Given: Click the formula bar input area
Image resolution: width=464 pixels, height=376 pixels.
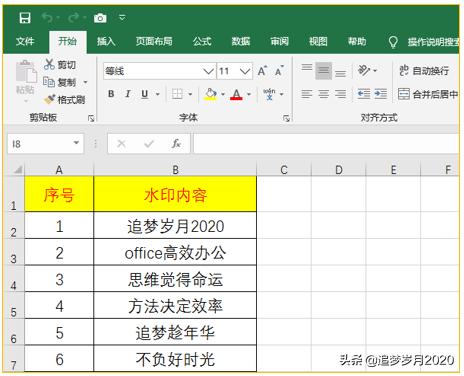Looking at the screenshot, I should (x=326, y=144).
